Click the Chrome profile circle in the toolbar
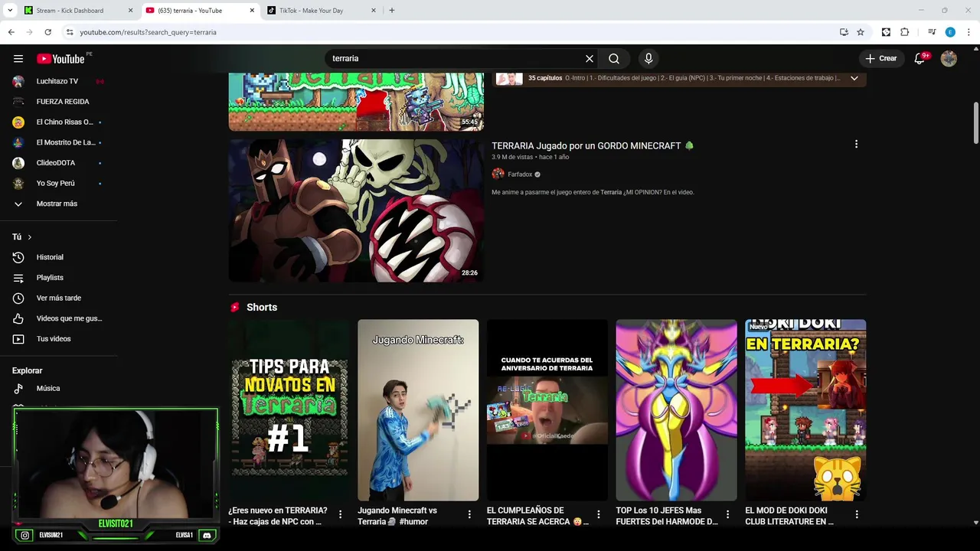 950,32
